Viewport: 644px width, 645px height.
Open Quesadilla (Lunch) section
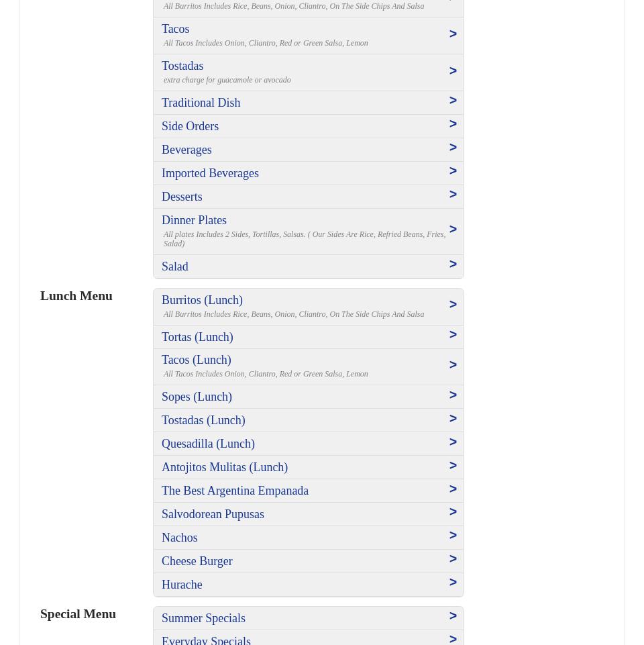click(208, 444)
